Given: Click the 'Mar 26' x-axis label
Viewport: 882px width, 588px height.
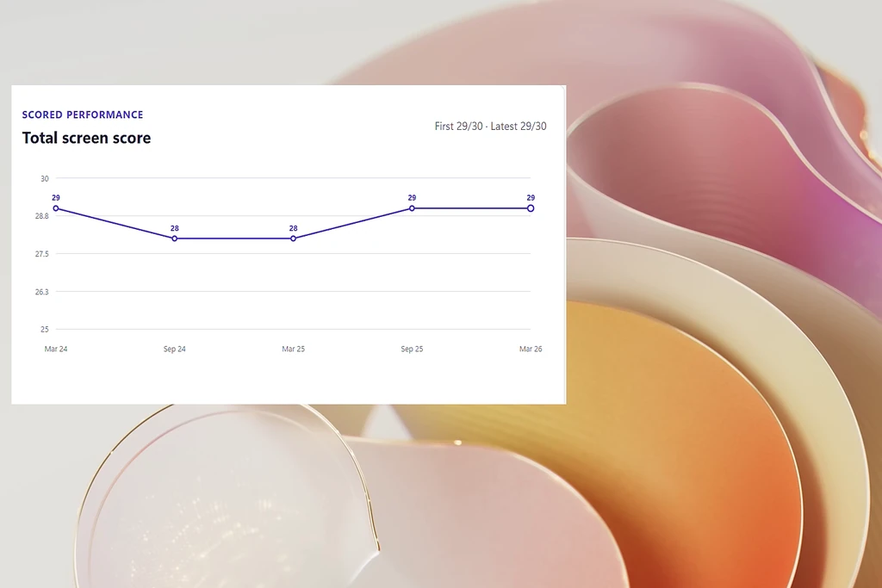Looking at the screenshot, I should click(531, 349).
